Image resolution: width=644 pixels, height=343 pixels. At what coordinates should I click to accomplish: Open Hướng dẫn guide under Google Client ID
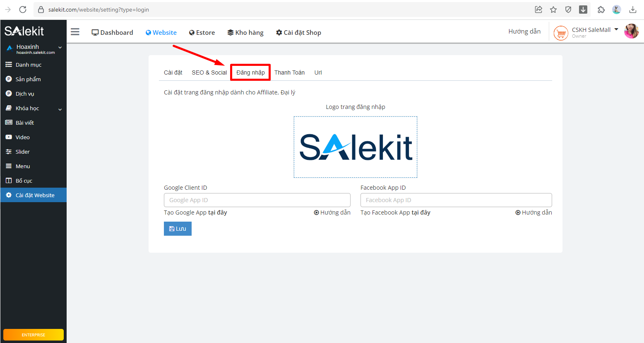pyautogui.click(x=332, y=213)
